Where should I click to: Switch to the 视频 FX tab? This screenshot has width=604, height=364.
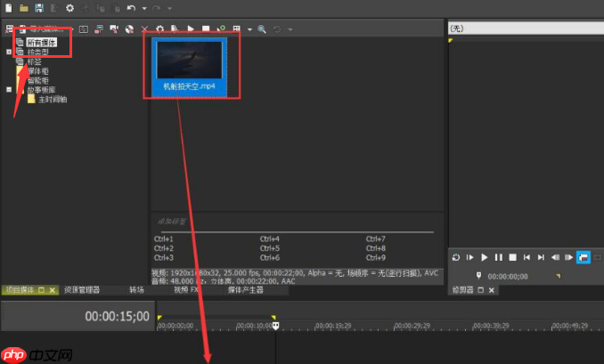[186, 290]
